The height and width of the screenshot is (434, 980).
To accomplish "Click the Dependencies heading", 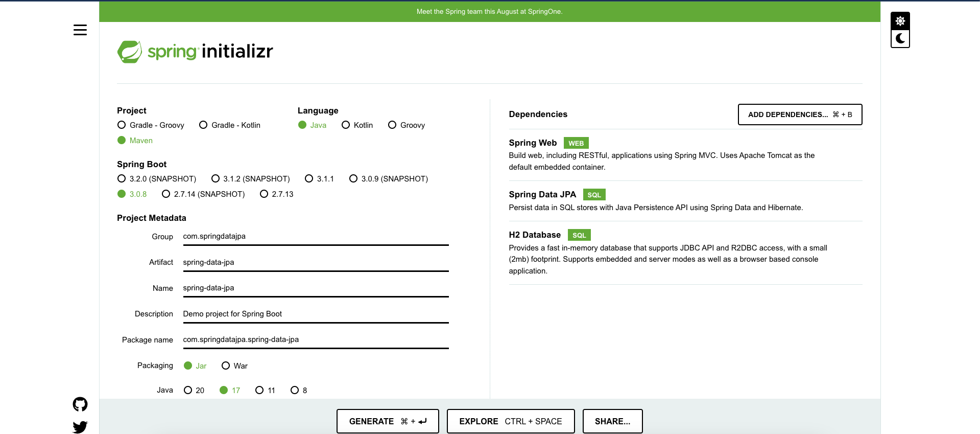I will 538,115.
